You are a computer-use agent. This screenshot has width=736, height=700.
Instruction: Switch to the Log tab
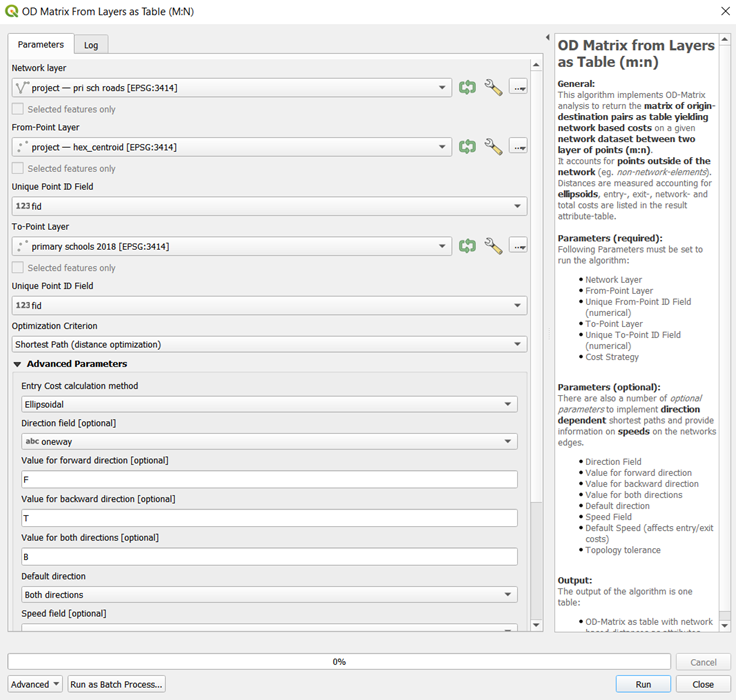point(91,45)
